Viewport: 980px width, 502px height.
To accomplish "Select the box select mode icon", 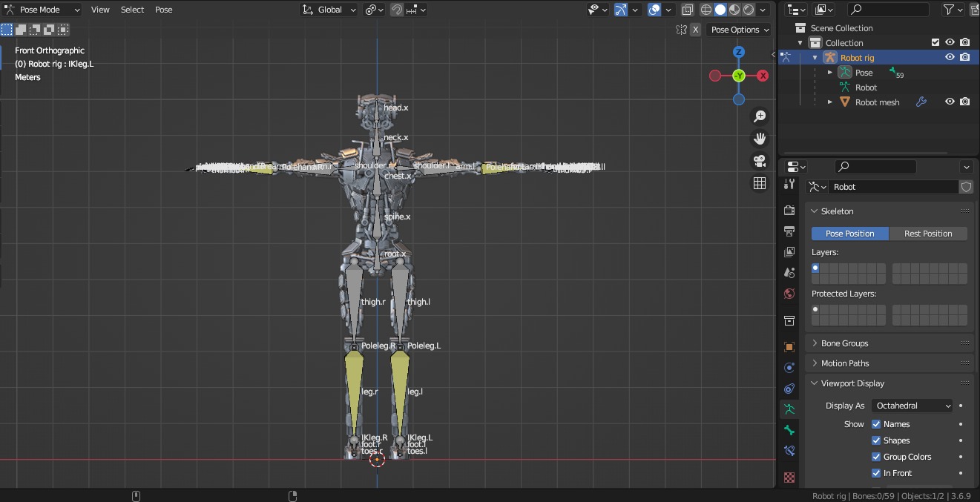I will 7,30.
